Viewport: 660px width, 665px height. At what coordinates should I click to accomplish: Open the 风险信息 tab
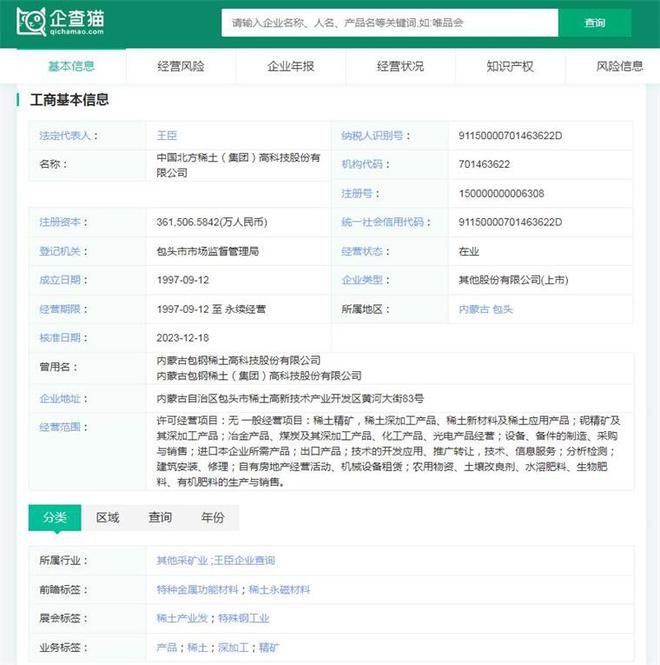620,67
